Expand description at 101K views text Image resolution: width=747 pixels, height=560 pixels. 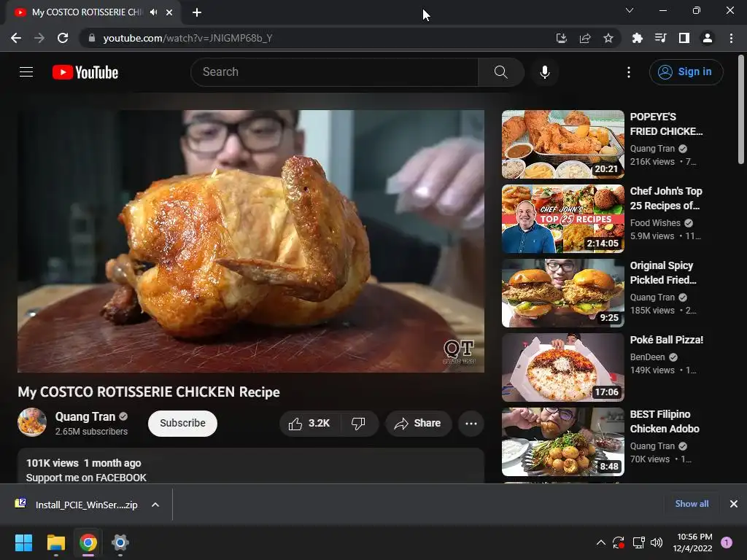click(x=53, y=463)
